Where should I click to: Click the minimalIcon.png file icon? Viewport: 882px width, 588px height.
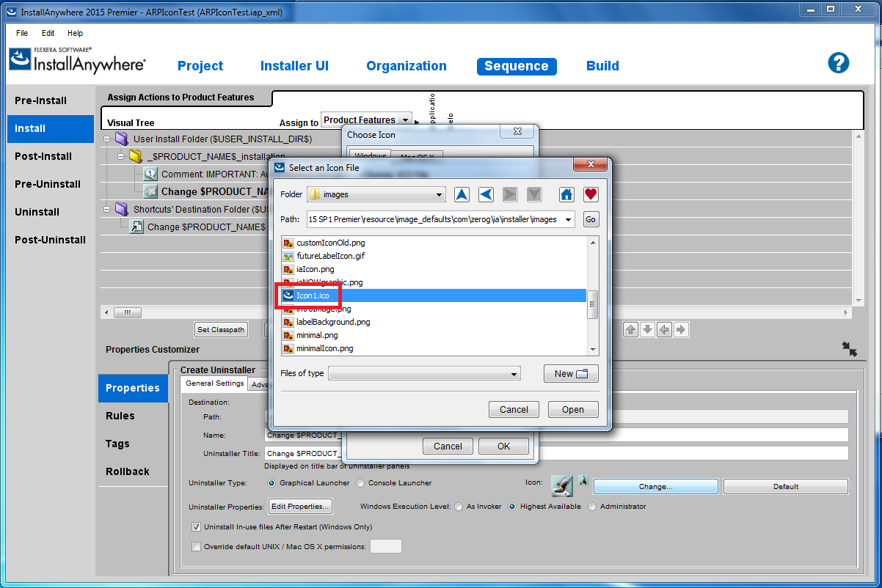(x=288, y=348)
